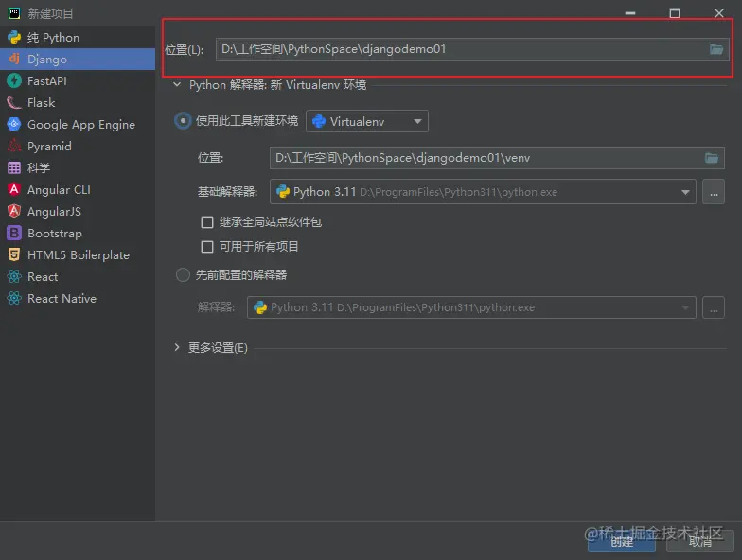Click the 创建 button
The width and height of the screenshot is (742, 560).
[621, 541]
